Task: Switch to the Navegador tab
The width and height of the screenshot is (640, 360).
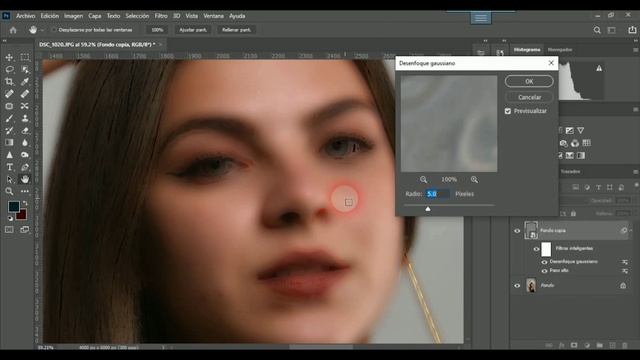Action: click(x=560, y=50)
